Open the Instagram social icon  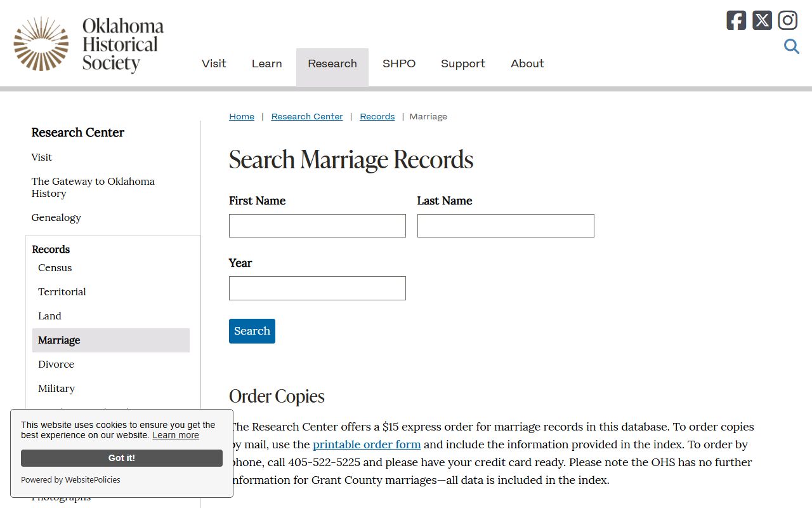787,20
